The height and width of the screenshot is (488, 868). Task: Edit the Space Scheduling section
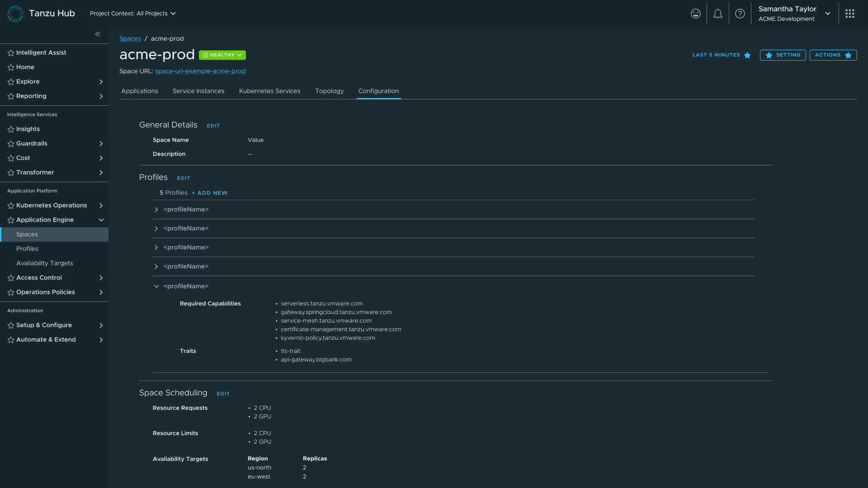(223, 394)
